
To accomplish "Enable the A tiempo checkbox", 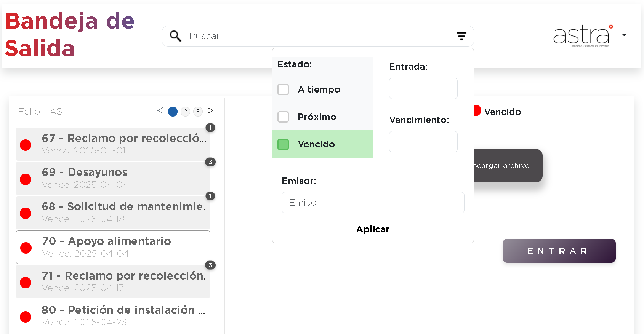I will click(x=283, y=89).
